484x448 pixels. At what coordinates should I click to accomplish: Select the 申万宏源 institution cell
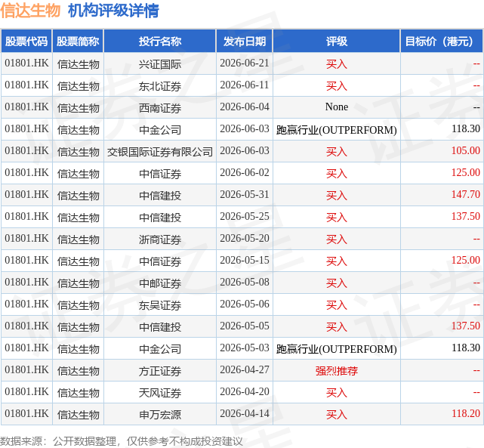click(x=160, y=414)
